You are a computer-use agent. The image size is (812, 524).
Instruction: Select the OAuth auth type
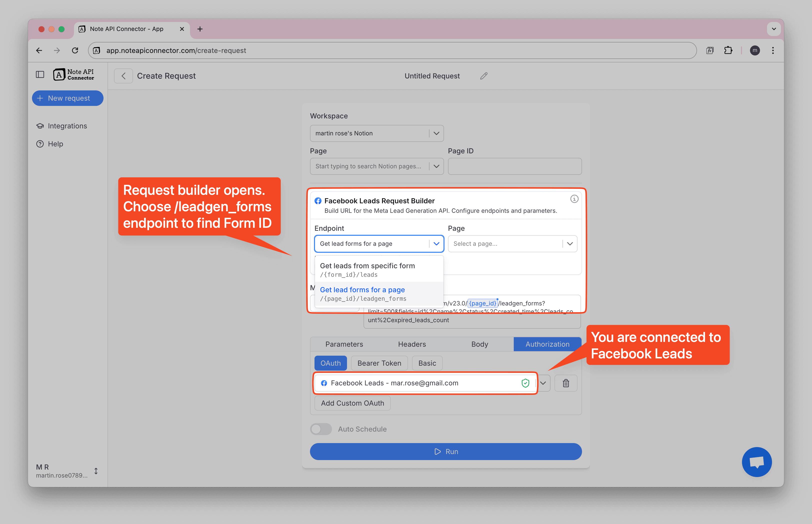pyautogui.click(x=330, y=363)
